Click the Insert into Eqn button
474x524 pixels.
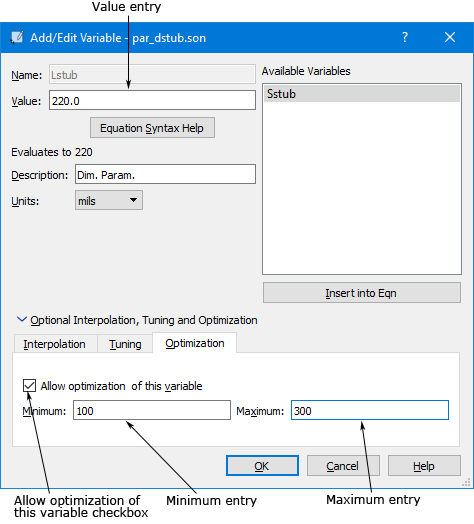tap(362, 293)
